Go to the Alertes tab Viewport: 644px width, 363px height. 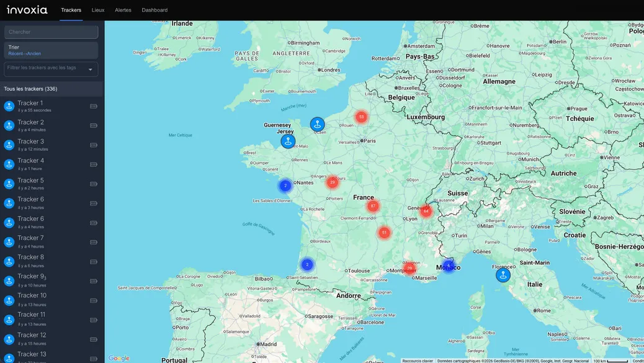click(x=123, y=10)
